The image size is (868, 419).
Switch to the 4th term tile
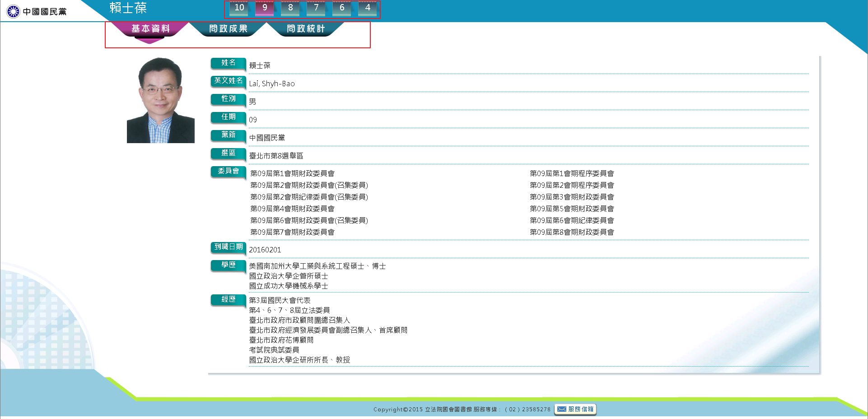click(x=368, y=8)
